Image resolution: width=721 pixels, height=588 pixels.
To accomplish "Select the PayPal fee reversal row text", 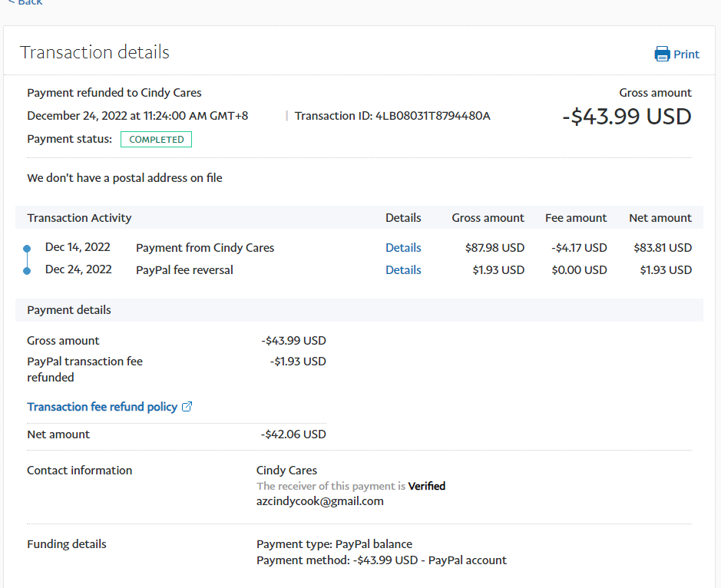I will pos(184,270).
